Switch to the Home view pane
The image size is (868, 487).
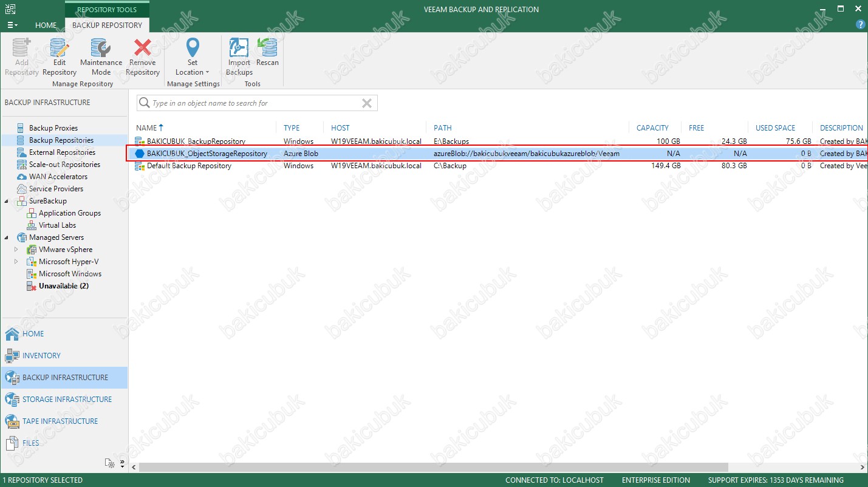tap(64, 334)
